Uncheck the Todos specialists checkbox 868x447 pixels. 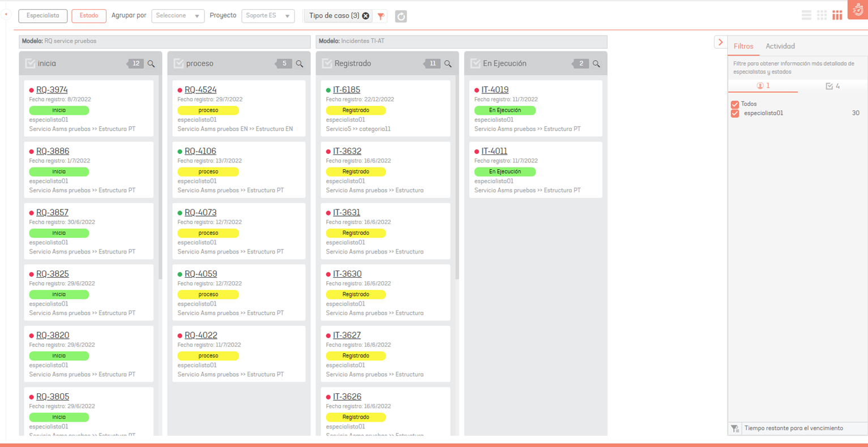coord(735,104)
